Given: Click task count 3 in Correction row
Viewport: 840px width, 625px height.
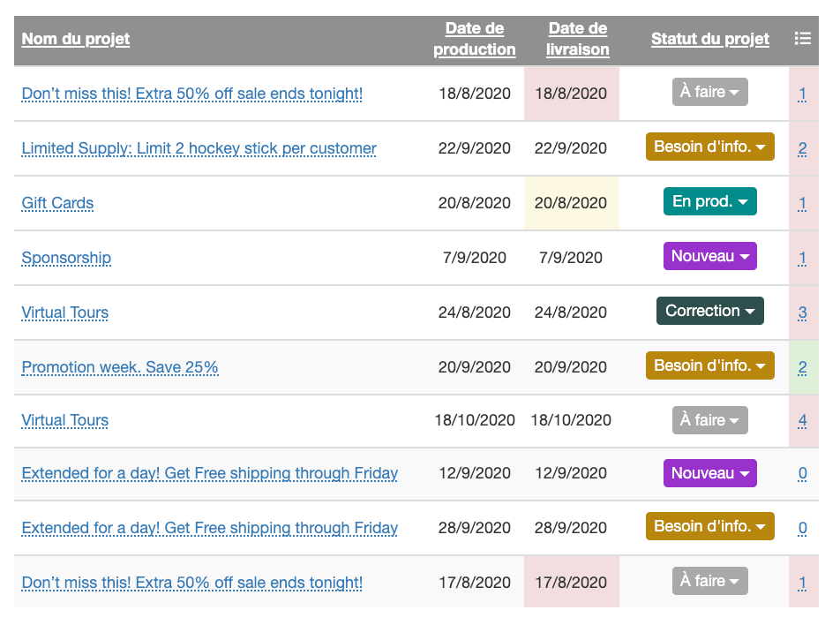Looking at the screenshot, I should click(802, 312).
